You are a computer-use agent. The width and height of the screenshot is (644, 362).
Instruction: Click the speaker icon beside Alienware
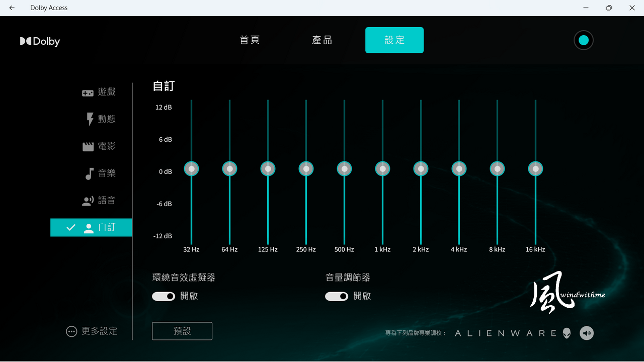pyautogui.click(x=587, y=333)
